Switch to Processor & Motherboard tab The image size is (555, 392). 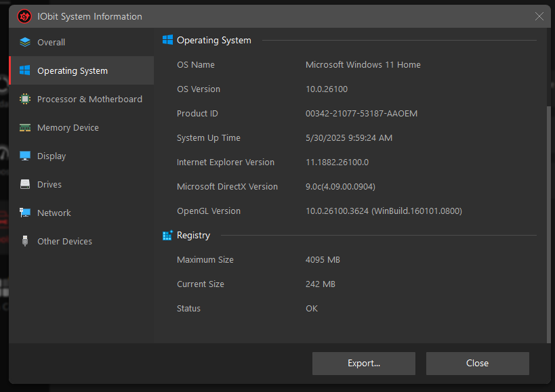81,99
